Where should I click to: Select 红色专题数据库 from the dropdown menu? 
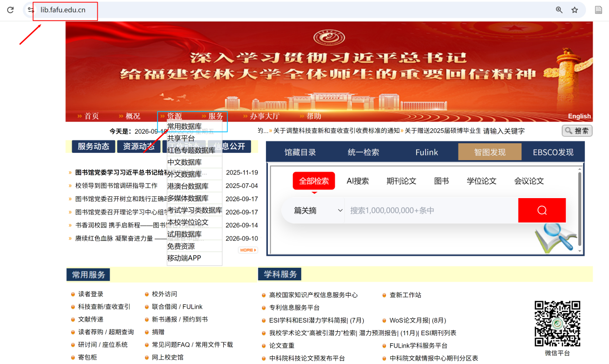click(x=194, y=150)
